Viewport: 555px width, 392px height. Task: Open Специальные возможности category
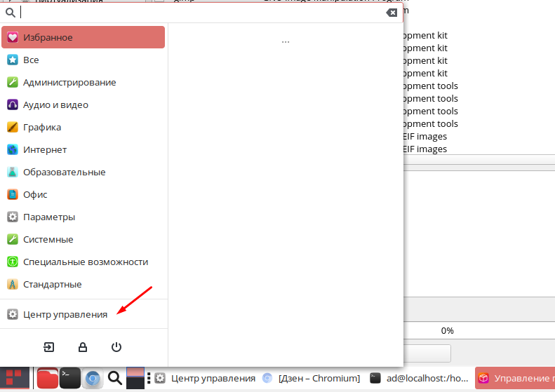pos(83,262)
